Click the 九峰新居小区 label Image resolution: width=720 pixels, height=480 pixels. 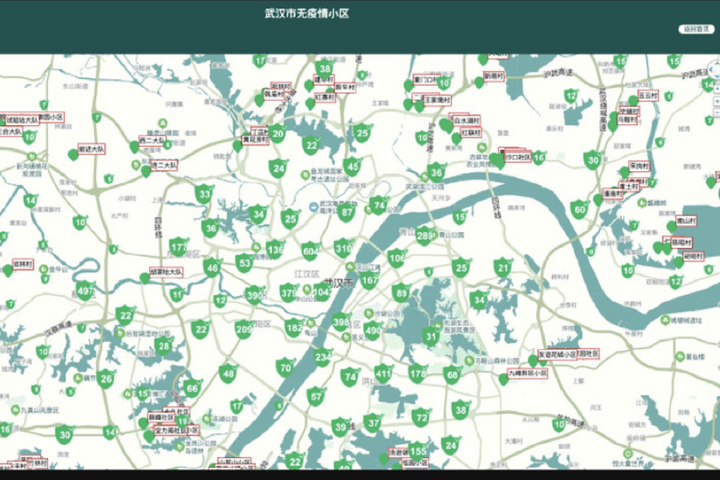530,373
